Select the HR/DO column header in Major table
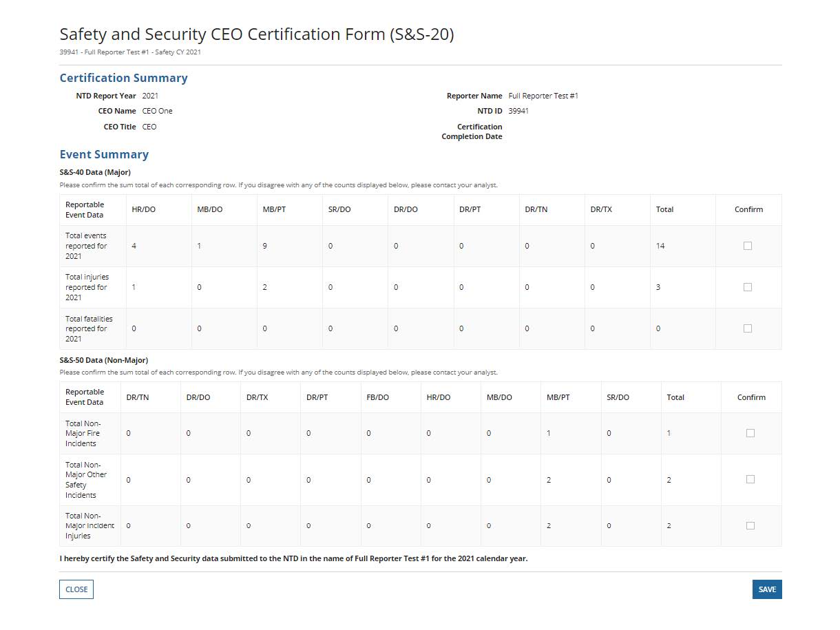This screenshot has width=840, height=630. [143, 209]
